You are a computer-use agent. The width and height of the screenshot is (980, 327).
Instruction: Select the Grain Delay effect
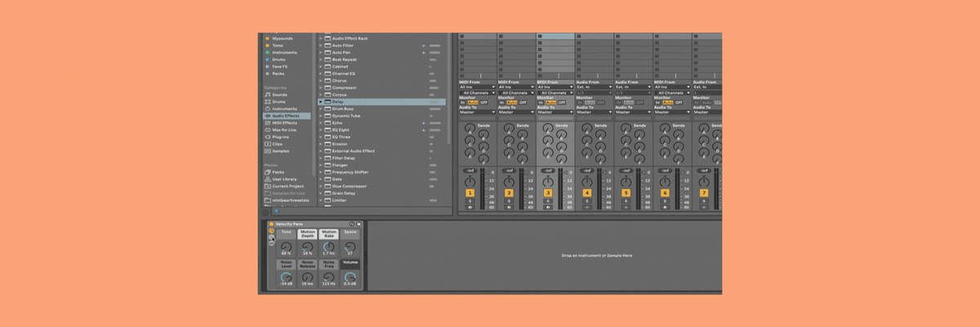(344, 194)
